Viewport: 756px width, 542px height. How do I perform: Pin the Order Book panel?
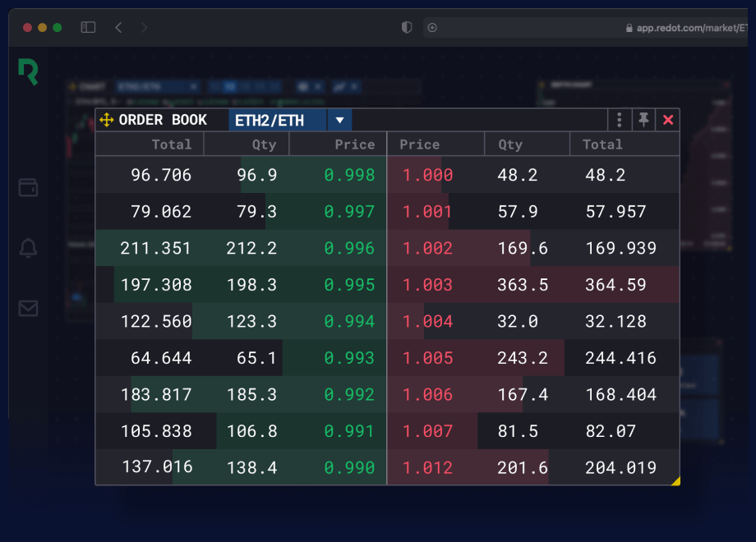(643, 120)
